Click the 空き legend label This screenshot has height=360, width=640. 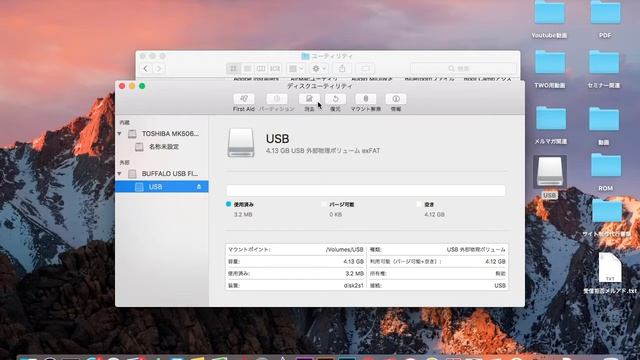click(x=429, y=204)
